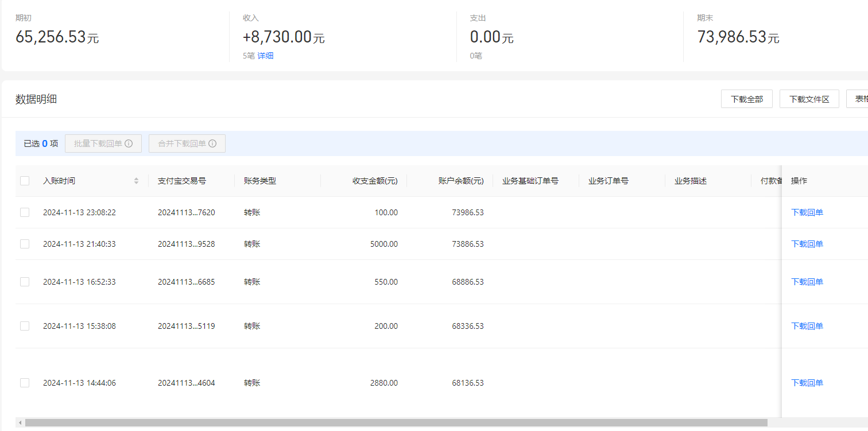
Task: Click 下载回单 for the 550.00 row
Action: click(807, 282)
